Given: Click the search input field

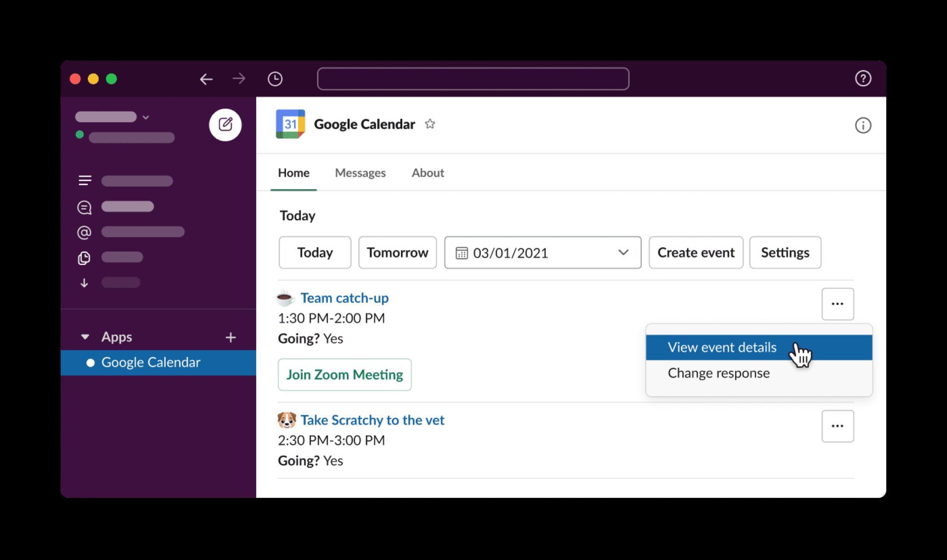Looking at the screenshot, I should pos(472,79).
